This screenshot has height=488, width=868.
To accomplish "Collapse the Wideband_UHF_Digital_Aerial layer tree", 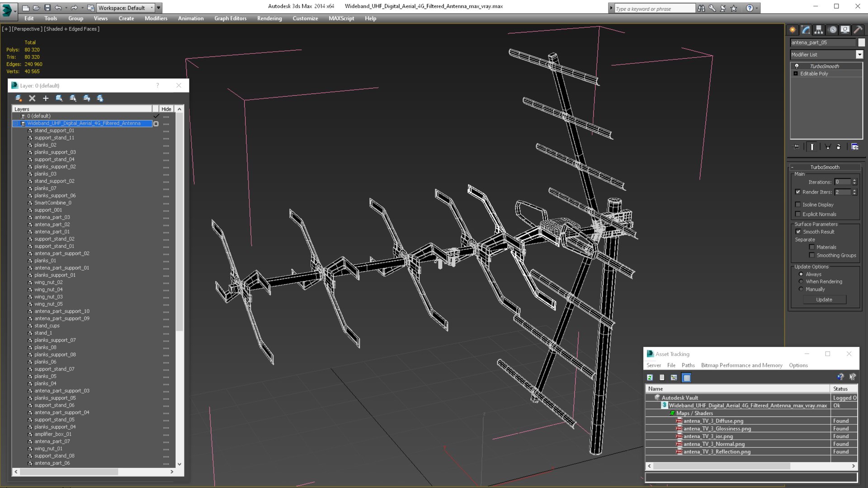I will pyautogui.click(x=16, y=123).
